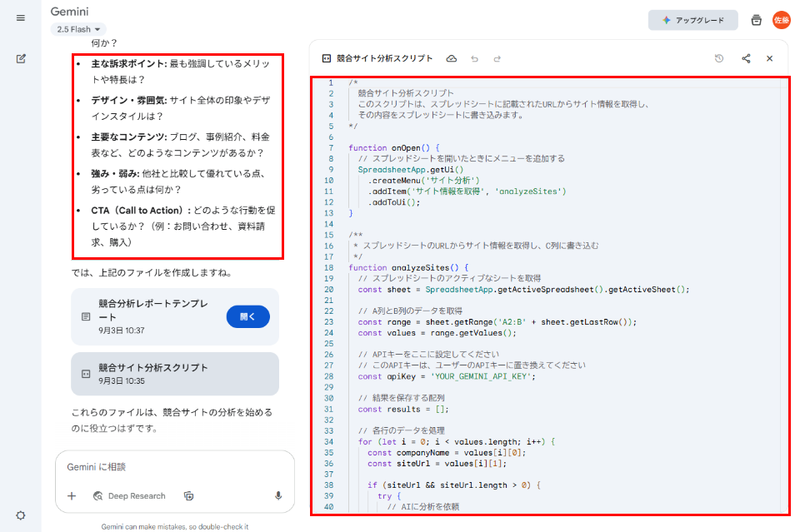Click code line 18 function analyzeSites()
The width and height of the screenshot is (800, 532).
click(408, 267)
